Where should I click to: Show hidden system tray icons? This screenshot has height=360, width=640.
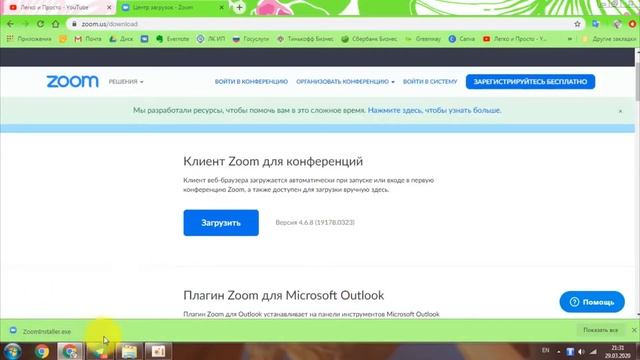pos(558,351)
